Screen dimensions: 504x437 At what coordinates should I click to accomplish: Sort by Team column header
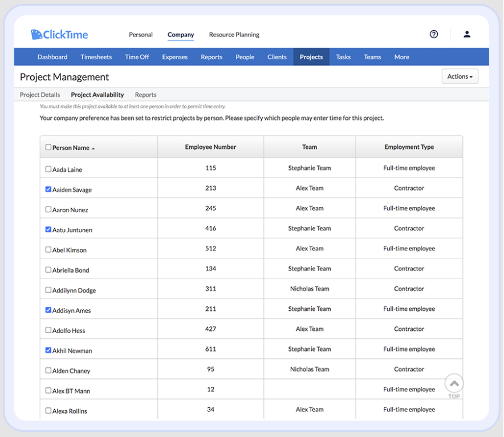tap(310, 147)
